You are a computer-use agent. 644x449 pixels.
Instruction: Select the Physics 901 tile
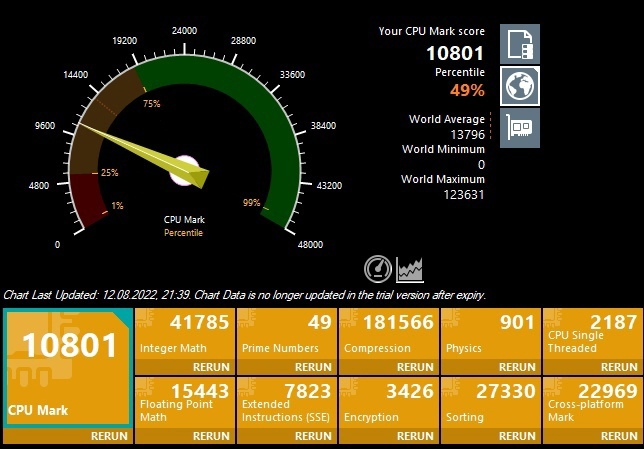click(x=491, y=334)
